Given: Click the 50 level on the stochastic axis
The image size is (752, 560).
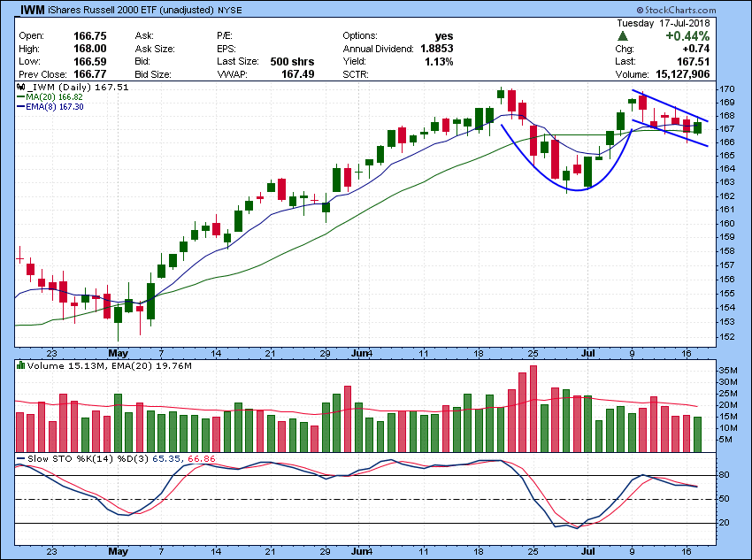Looking at the screenshot, I should pyautogui.click(x=725, y=499).
